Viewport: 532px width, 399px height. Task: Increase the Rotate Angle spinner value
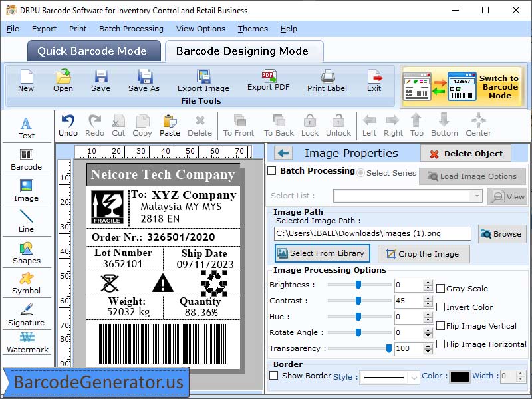[x=428, y=330]
